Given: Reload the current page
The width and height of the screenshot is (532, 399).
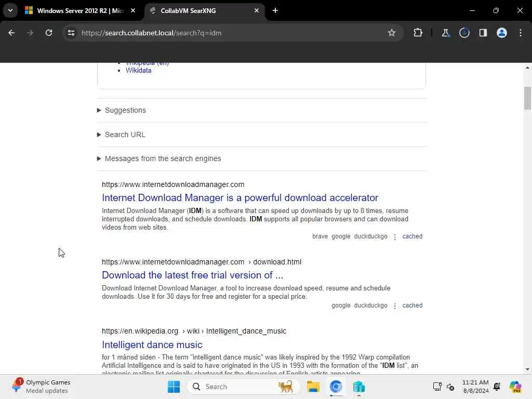Looking at the screenshot, I should coord(49,33).
